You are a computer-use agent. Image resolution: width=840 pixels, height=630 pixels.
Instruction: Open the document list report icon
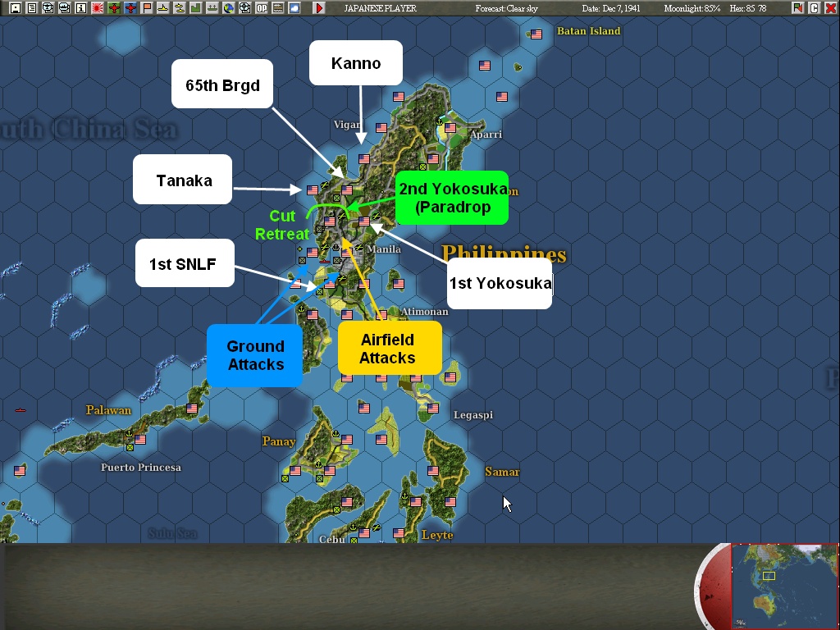[x=32, y=8]
